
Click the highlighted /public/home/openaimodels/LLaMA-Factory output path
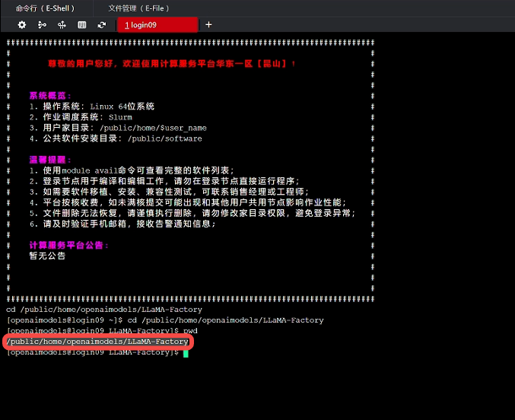pos(97,342)
